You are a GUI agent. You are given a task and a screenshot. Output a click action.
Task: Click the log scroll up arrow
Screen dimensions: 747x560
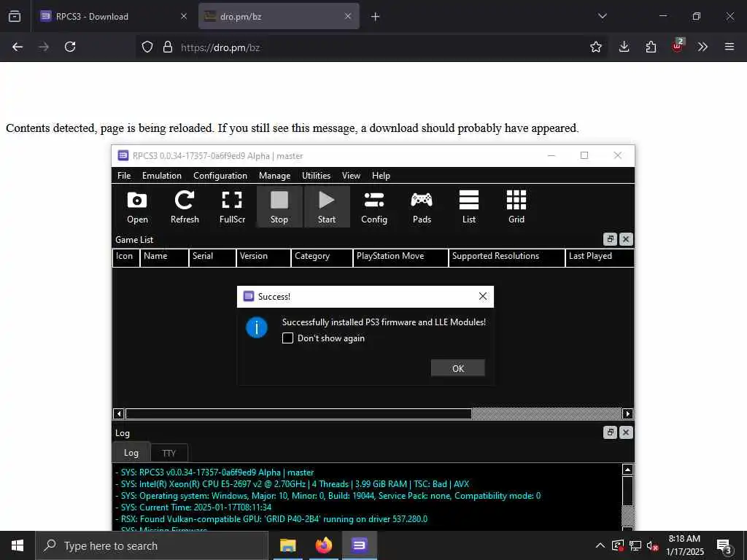pyautogui.click(x=627, y=470)
